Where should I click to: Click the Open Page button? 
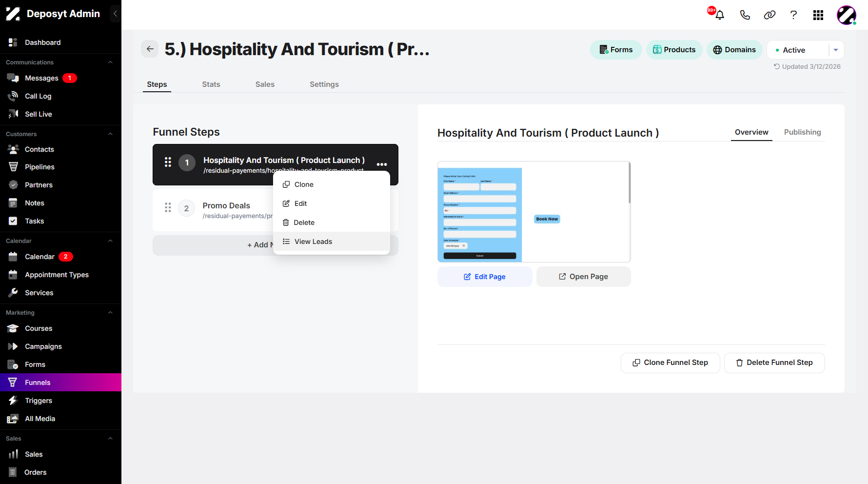(584, 277)
